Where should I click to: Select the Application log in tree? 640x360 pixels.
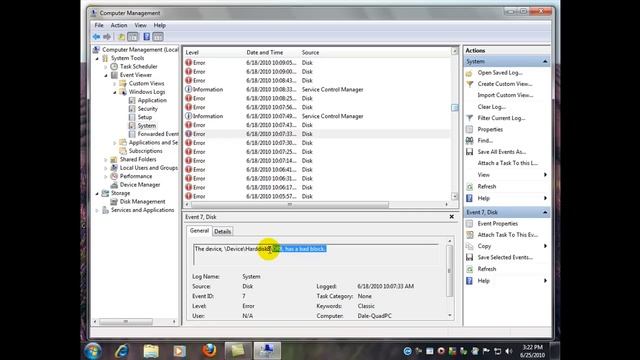[152, 100]
